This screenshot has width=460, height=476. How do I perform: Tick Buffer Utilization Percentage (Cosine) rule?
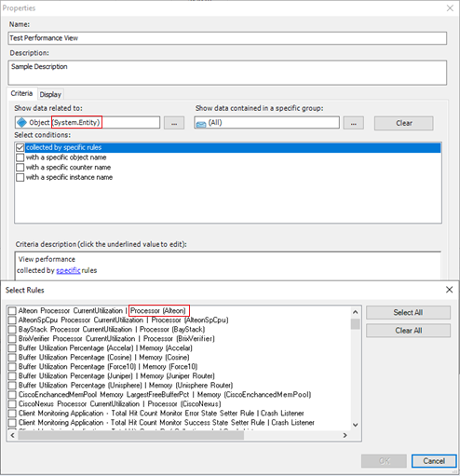(12, 358)
